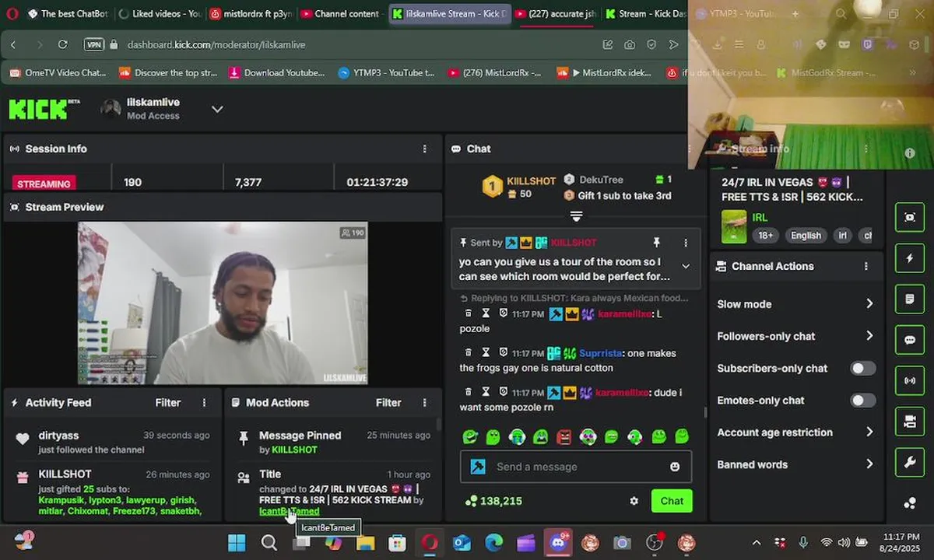Click the stream preview video thumbnail
Screen dimensions: 934x560
(223, 303)
